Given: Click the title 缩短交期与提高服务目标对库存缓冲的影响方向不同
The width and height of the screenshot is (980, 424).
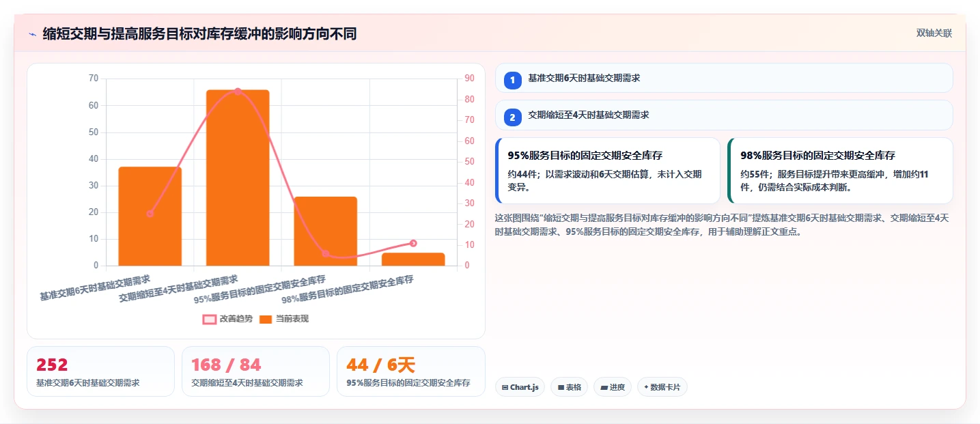Looking at the screenshot, I should pyautogui.click(x=199, y=33).
